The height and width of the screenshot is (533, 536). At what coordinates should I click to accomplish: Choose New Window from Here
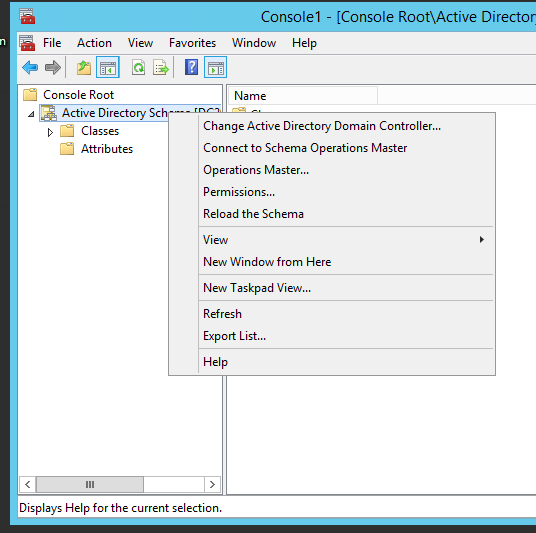[332, 262]
